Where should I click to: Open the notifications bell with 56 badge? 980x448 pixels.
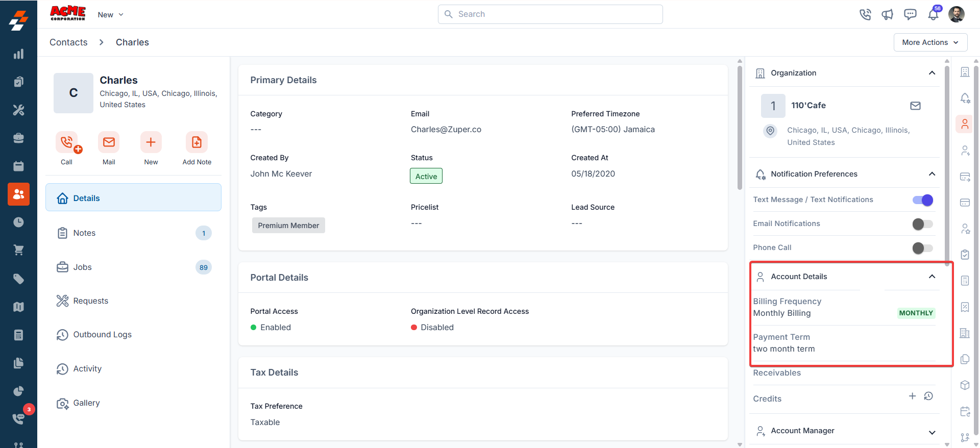[933, 14]
